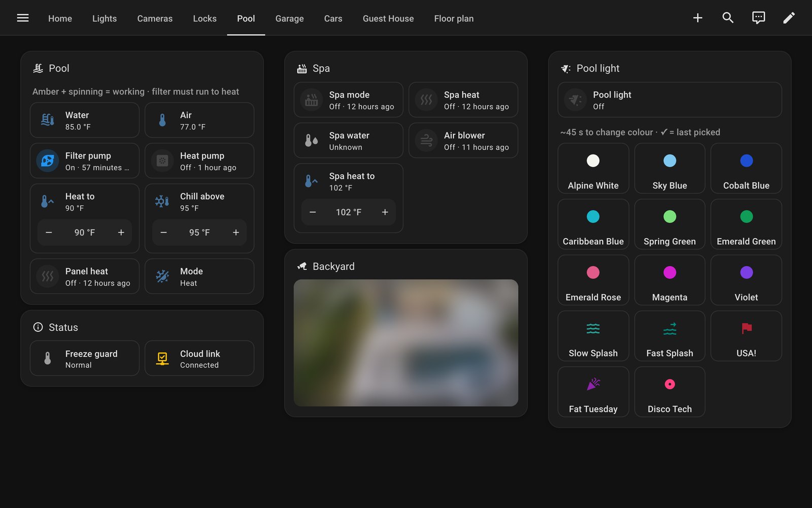
Task: Click the Air blower wind icon
Action: [x=426, y=141]
